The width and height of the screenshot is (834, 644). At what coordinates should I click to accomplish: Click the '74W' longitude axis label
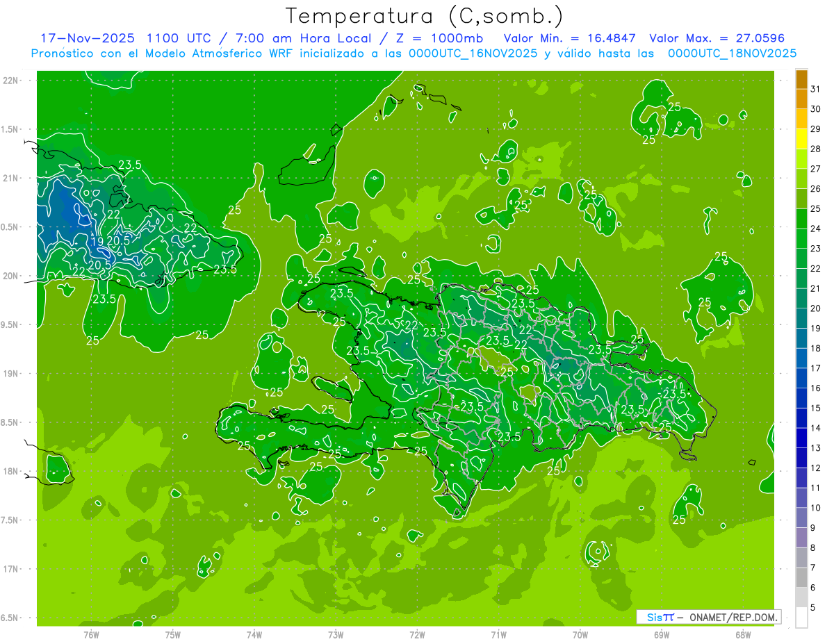tap(254, 635)
